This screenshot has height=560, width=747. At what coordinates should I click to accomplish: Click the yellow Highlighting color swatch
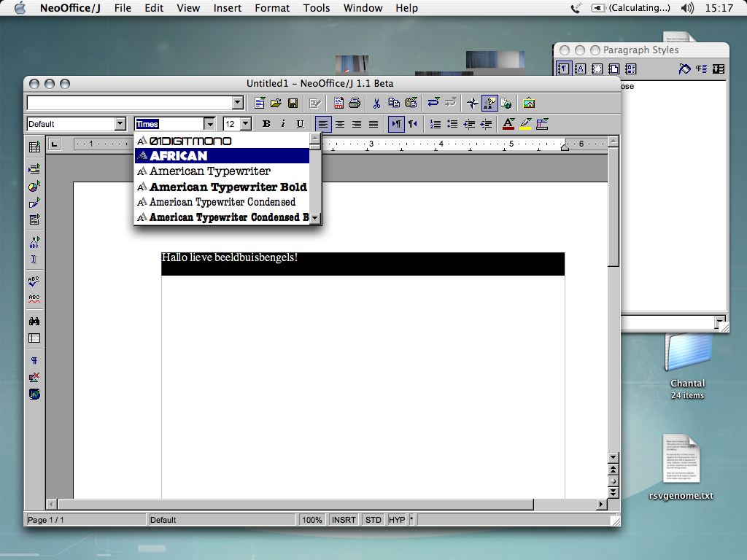tap(525, 124)
